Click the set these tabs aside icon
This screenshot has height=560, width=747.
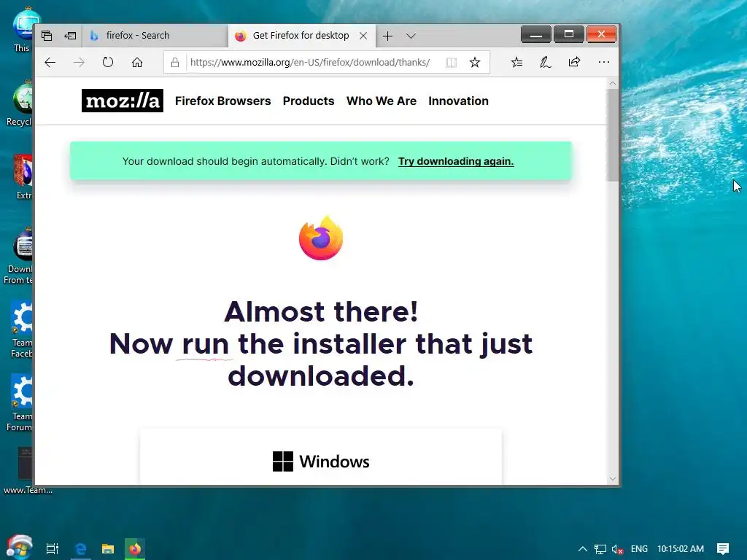click(71, 36)
